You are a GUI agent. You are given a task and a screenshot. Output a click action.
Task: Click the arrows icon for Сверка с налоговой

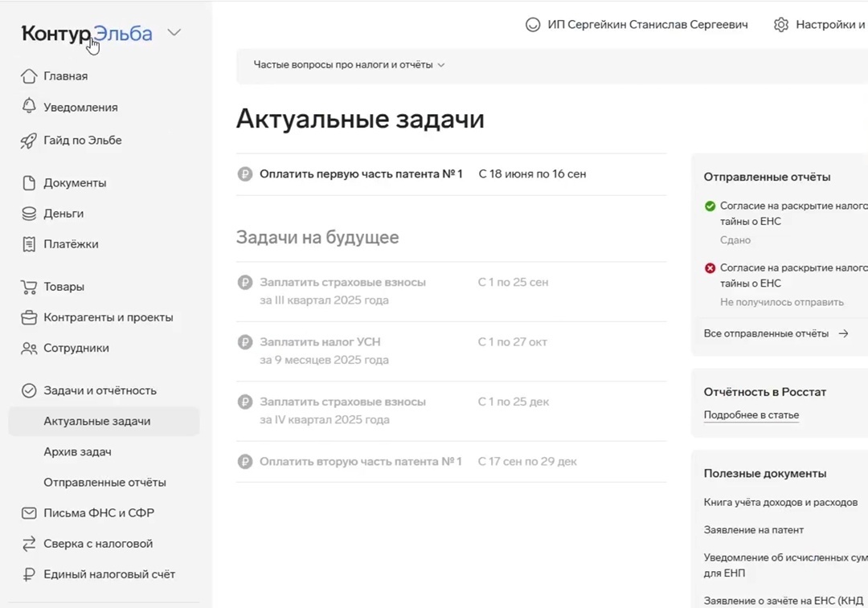click(x=29, y=544)
